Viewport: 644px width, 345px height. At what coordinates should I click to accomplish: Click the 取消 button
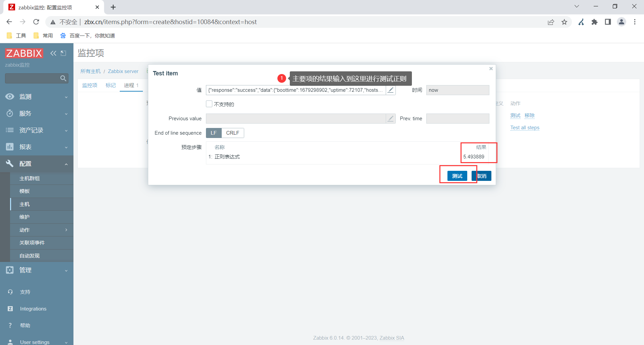pyautogui.click(x=482, y=176)
